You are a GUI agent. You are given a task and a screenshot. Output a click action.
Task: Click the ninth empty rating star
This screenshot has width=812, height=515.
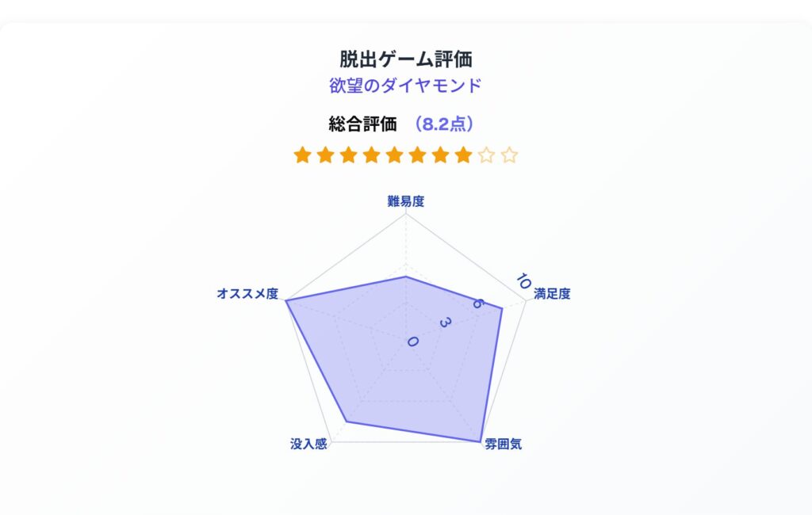[x=486, y=155]
